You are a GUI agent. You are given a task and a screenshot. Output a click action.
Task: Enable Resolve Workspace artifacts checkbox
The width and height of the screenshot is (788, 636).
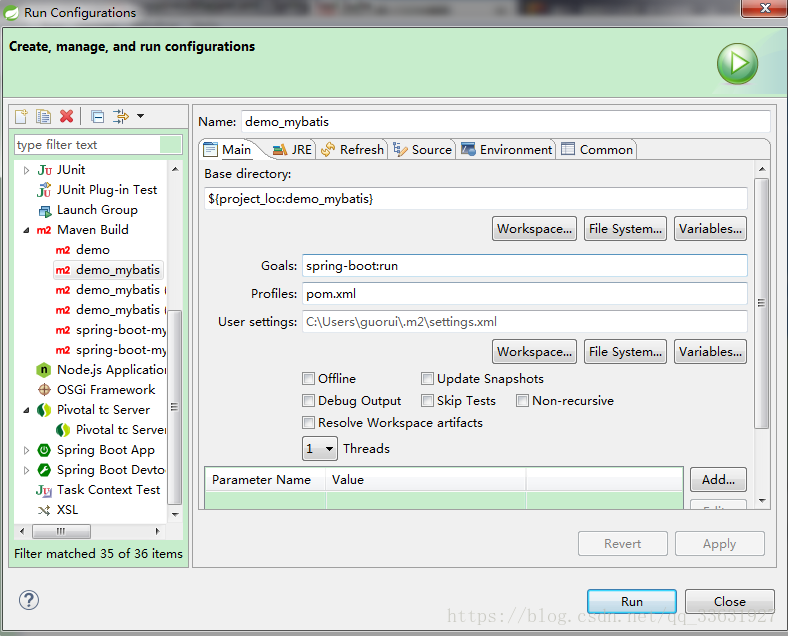pyautogui.click(x=309, y=422)
